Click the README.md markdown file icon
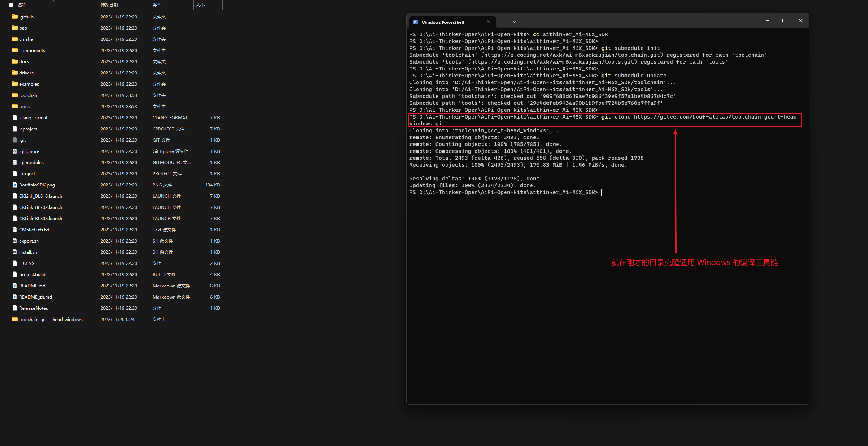The height and width of the screenshot is (446, 868). (14, 286)
